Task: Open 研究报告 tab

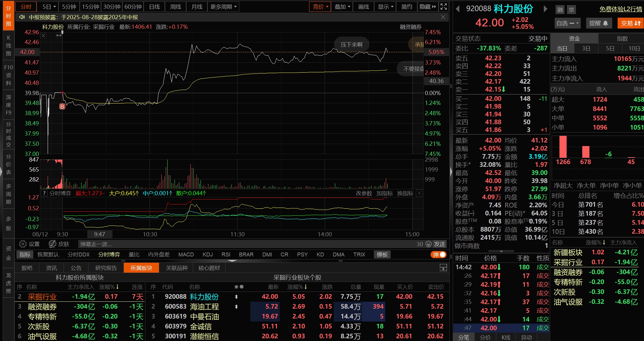Action: 106,268
